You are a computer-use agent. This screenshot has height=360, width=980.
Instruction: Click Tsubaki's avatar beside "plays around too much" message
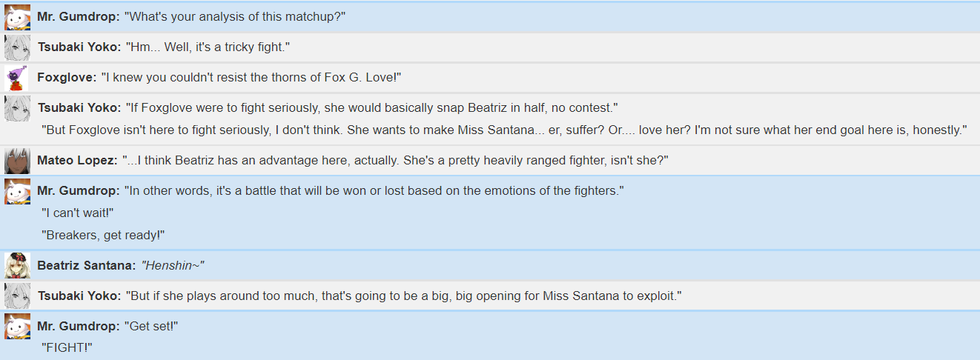click(x=18, y=296)
